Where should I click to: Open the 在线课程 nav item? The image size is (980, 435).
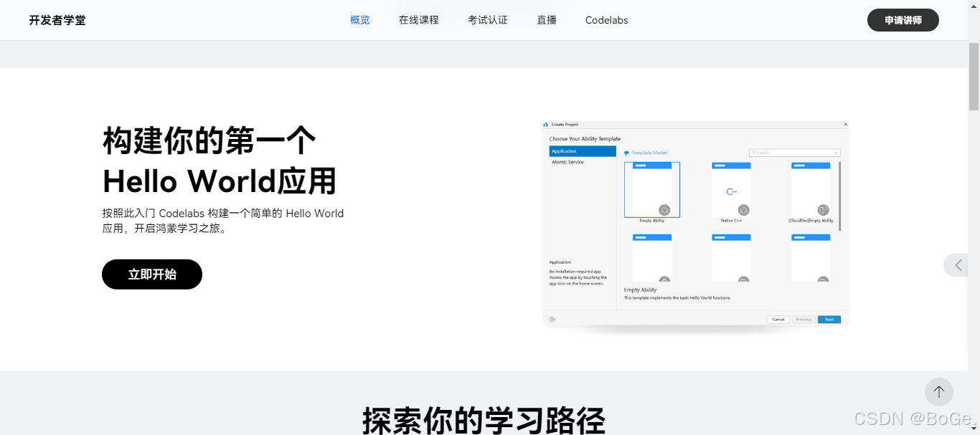(419, 20)
